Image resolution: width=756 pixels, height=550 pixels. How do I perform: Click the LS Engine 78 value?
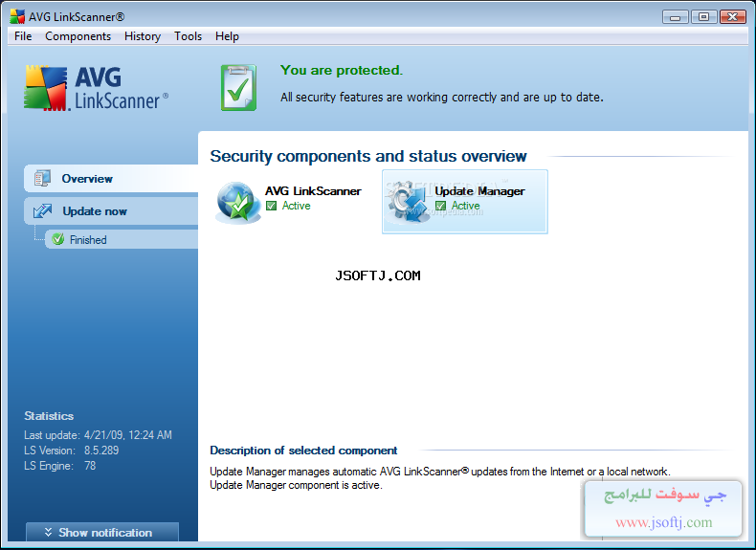click(x=90, y=466)
